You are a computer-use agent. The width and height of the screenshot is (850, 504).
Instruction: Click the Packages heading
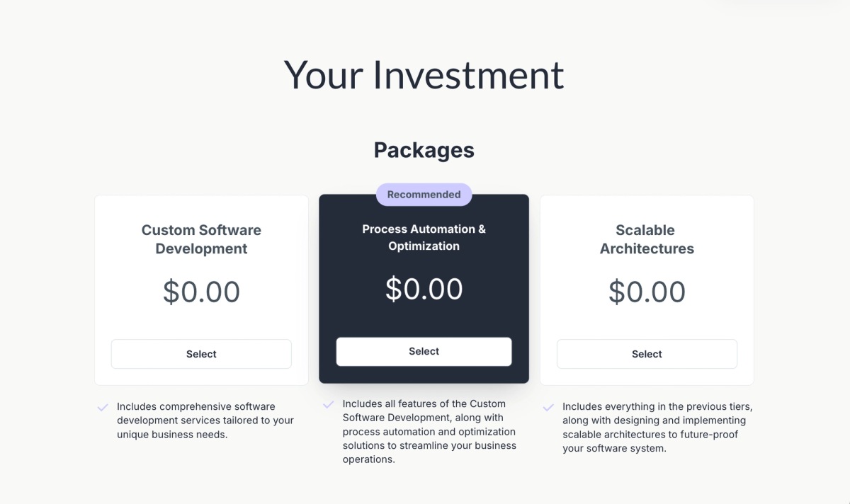click(x=424, y=149)
